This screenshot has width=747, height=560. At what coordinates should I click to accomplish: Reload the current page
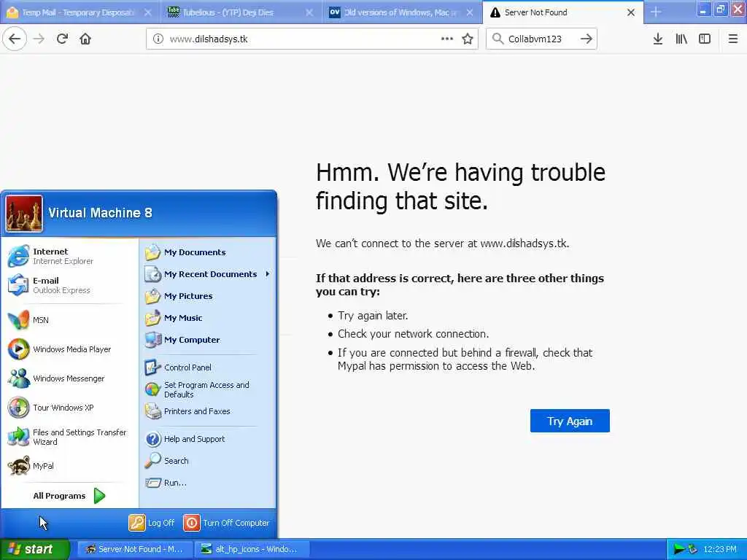coord(62,39)
